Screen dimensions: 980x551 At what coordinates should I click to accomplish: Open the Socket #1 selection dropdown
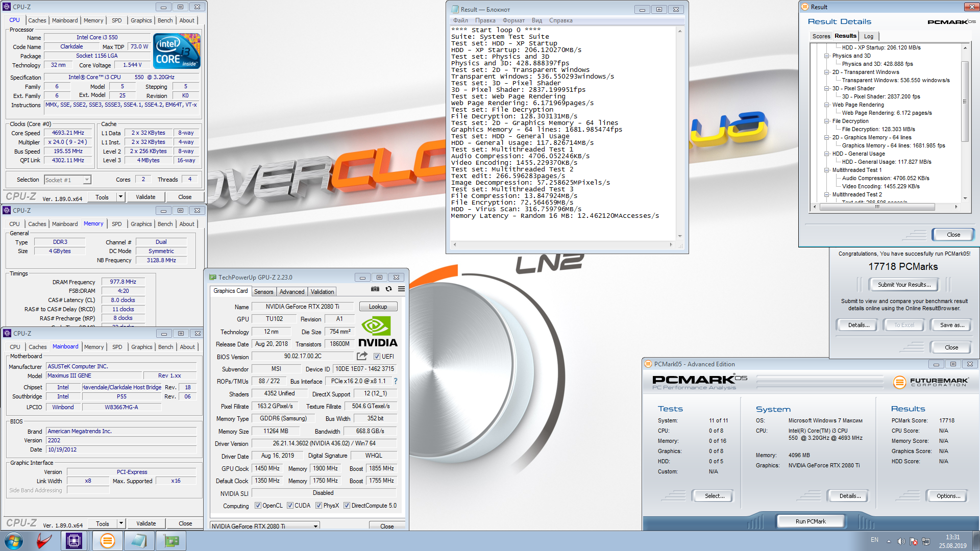67,180
